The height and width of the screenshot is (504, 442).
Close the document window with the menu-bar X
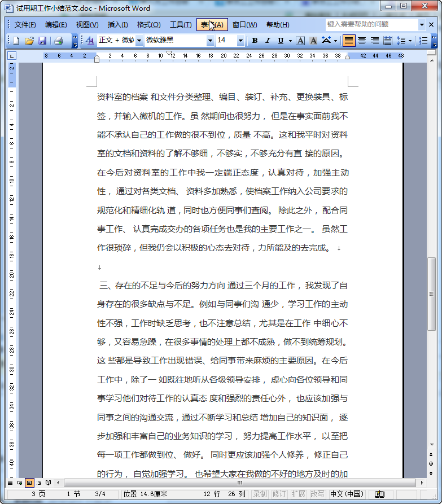pyautogui.click(x=431, y=24)
